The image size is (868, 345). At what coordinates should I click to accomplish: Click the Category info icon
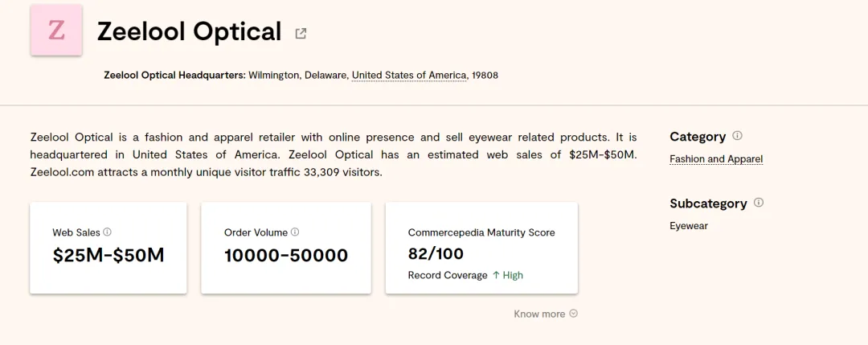pyautogui.click(x=737, y=136)
